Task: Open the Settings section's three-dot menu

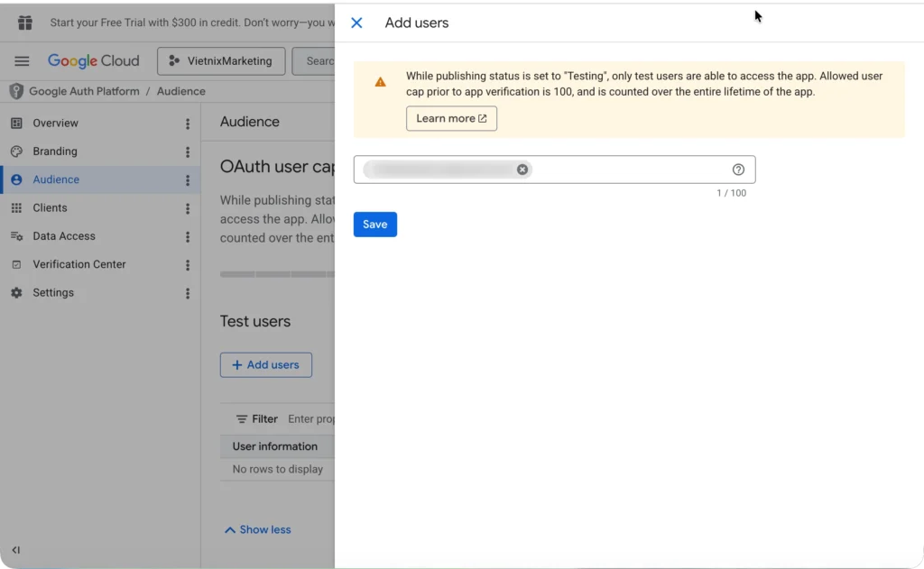Action: pos(187,292)
